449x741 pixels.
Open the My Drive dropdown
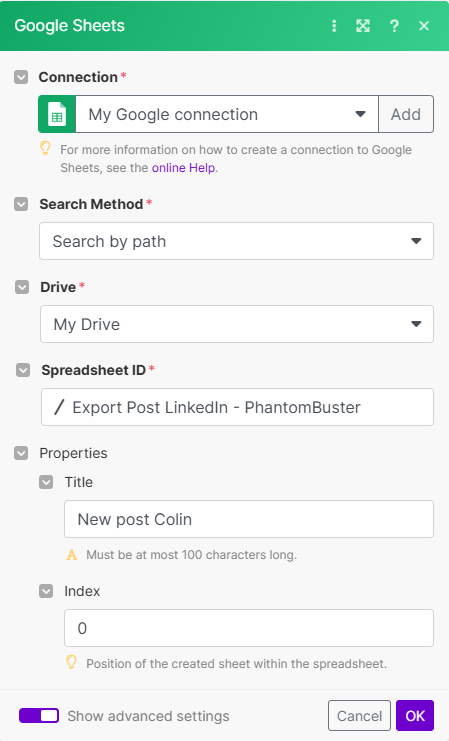click(x=237, y=324)
